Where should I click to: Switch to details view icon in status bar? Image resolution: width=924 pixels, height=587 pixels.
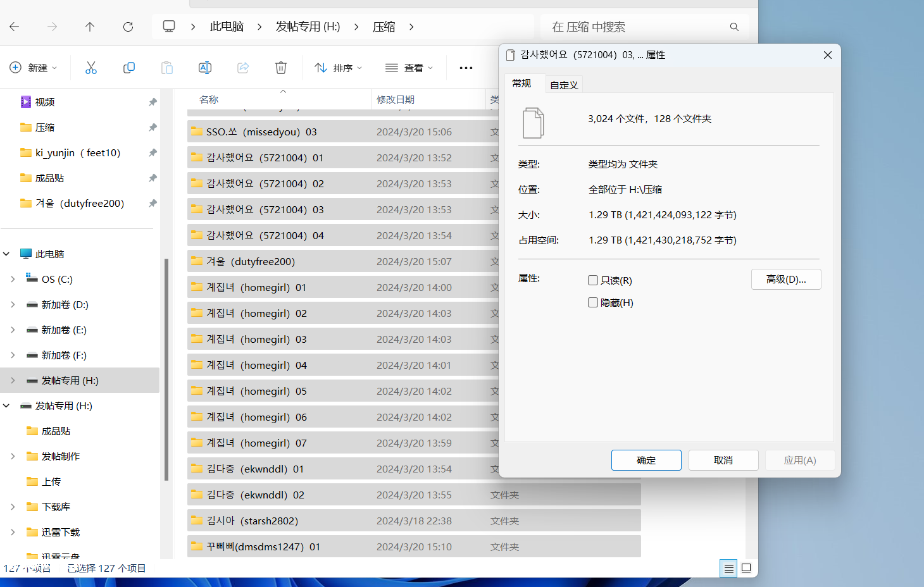tap(728, 569)
